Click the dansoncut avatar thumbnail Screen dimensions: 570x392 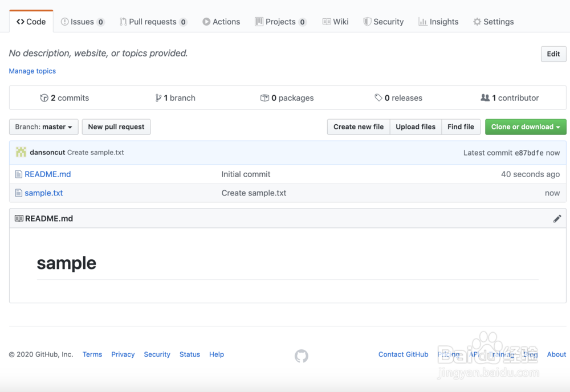click(21, 152)
